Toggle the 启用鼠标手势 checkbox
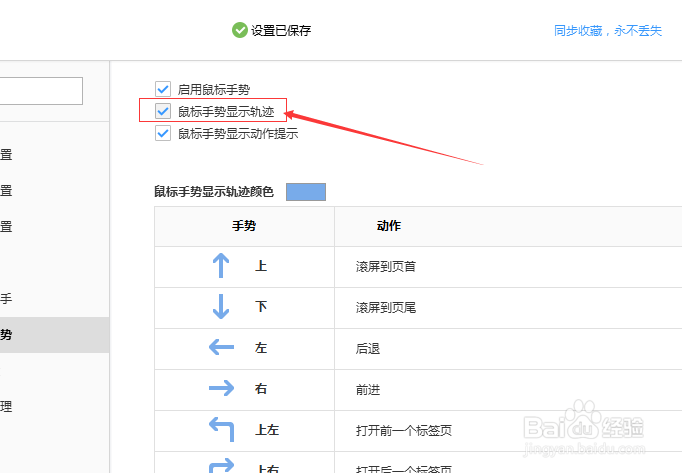The width and height of the screenshot is (682, 473). [x=163, y=89]
